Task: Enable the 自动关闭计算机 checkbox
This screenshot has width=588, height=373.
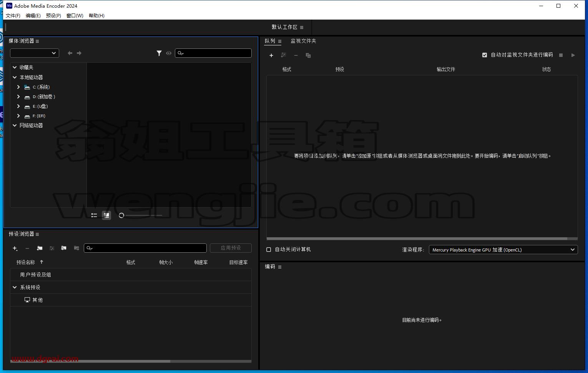Action: (269, 250)
